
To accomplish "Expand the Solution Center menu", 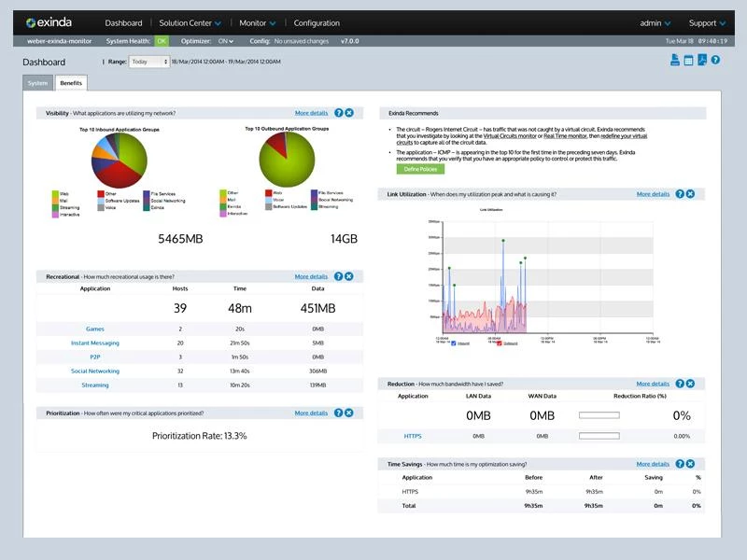I will (x=190, y=22).
